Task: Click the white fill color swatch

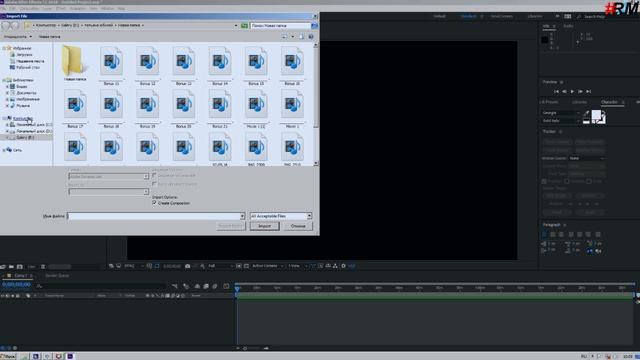Action: click(596, 115)
